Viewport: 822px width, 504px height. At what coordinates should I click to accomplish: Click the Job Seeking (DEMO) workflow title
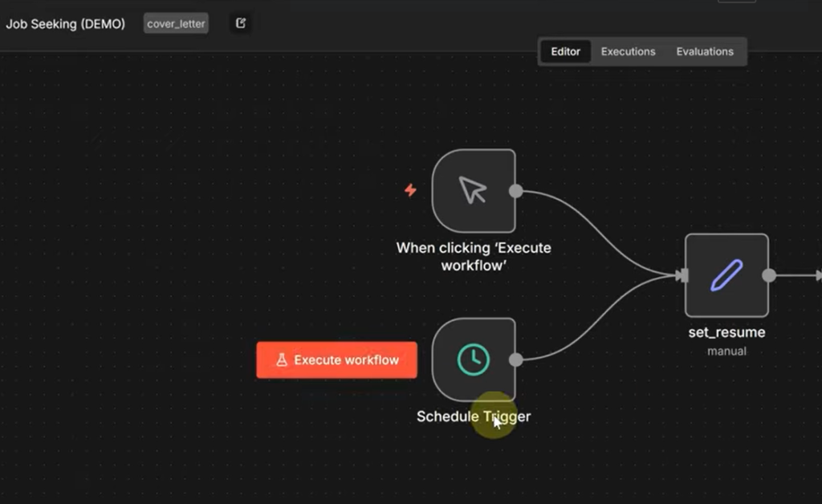[66, 24]
